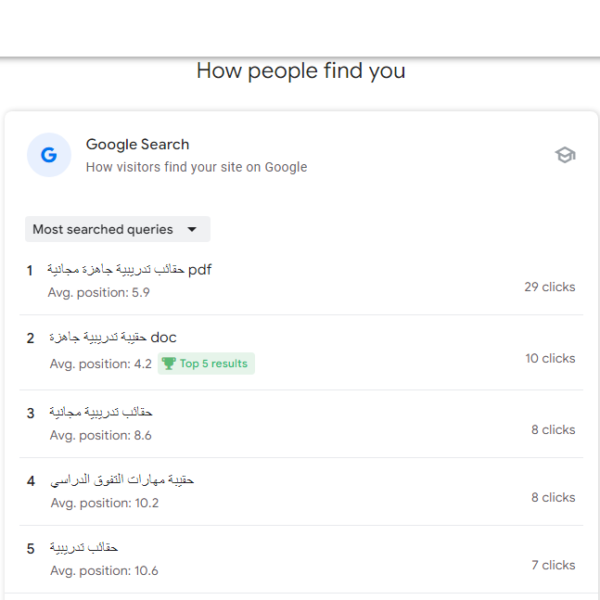Expand the Most searched queries dropdown
600x600 pixels.
click(x=117, y=229)
